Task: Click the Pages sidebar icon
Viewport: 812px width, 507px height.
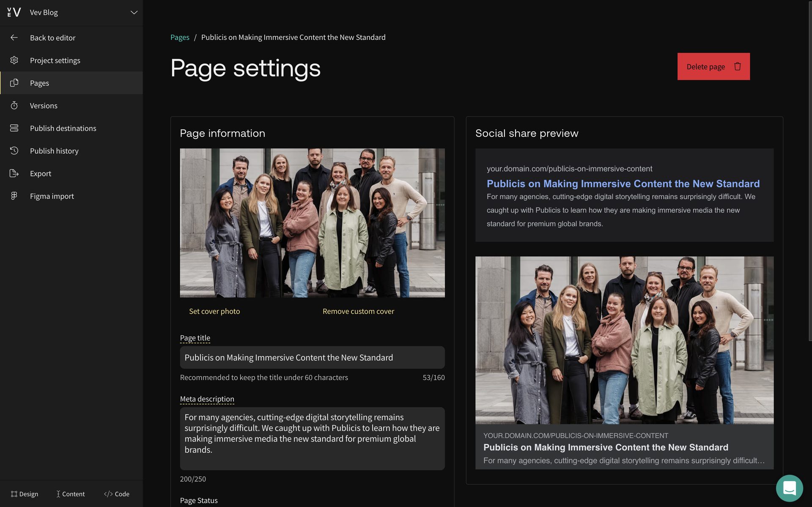Action: tap(14, 83)
